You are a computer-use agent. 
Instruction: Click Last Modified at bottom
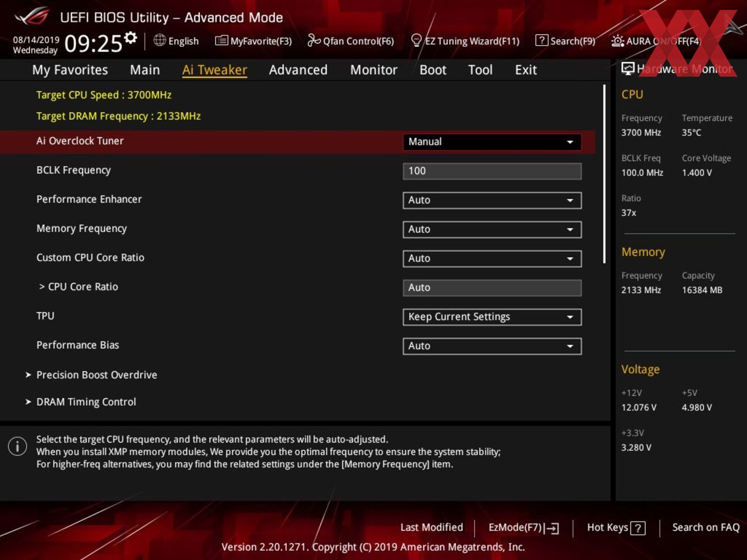tap(432, 527)
